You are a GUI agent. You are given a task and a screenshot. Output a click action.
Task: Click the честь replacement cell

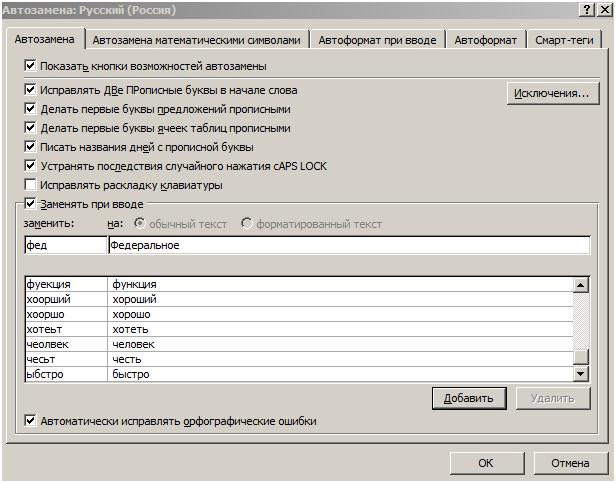340,359
